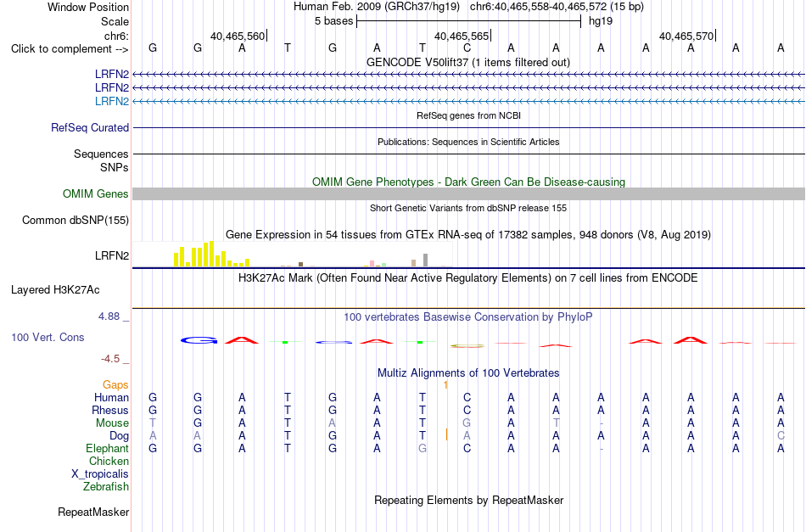Screen dimensions: 806x532
Task: Click 'Click to complement -->' label
Action: 70,49
